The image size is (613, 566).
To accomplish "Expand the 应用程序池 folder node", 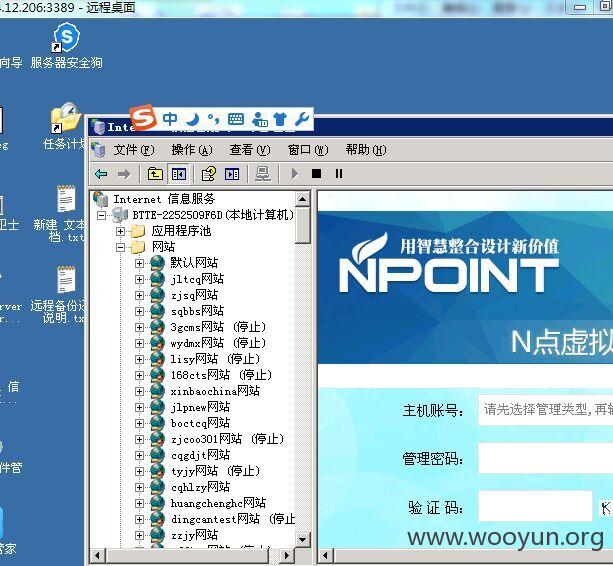I will (x=120, y=231).
